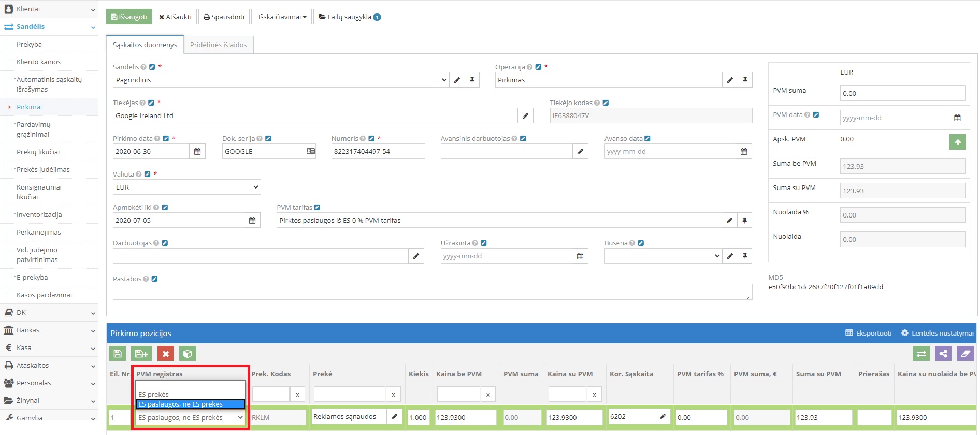This screenshot has width=980, height=435.
Task: Click the green save row icon in Pirkimo pozicijos
Action: click(118, 354)
